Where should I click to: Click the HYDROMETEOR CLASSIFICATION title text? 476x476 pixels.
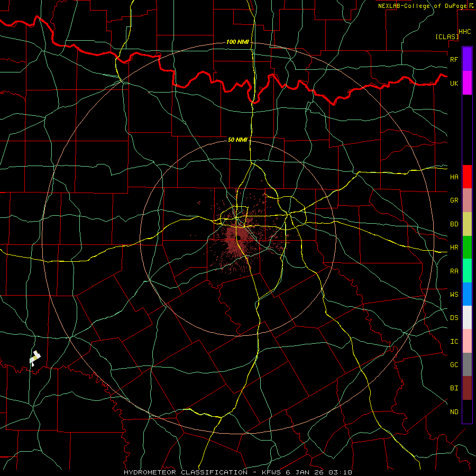pos(186,472)
